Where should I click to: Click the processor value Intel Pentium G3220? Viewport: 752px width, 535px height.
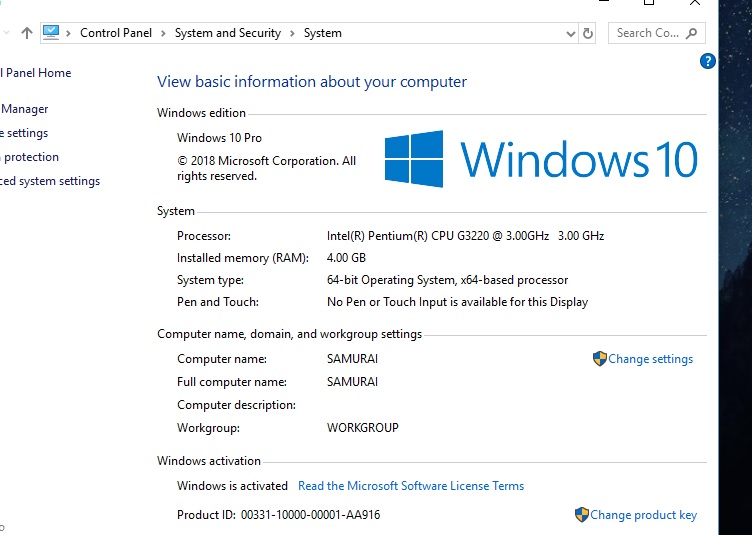tap(465, 236)
